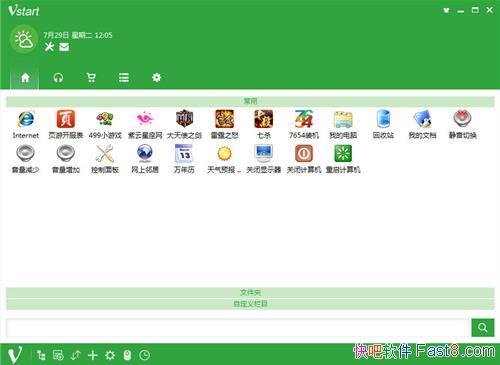This screenshot has height=365, width=500.
Task: Switch to the list tab
Action: coord(124,78)
